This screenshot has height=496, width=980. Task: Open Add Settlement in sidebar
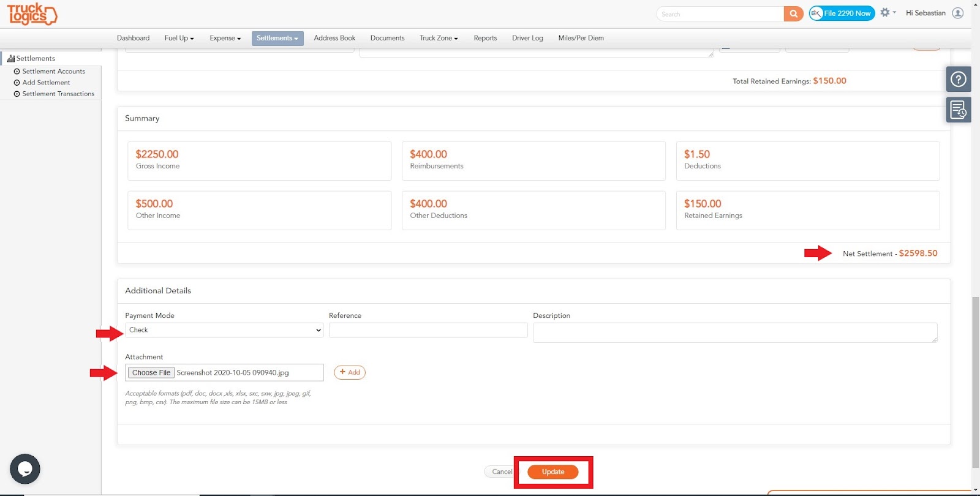pos(46,83)
